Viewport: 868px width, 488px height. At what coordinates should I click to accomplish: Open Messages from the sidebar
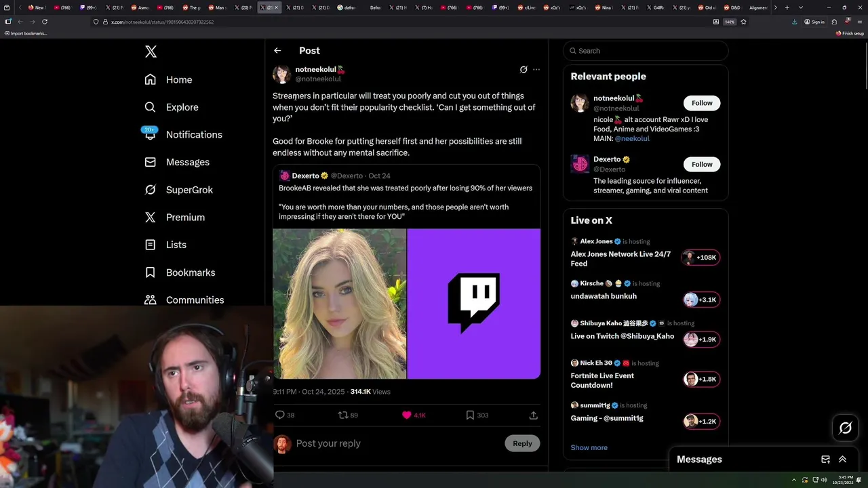tap(177, 162)
